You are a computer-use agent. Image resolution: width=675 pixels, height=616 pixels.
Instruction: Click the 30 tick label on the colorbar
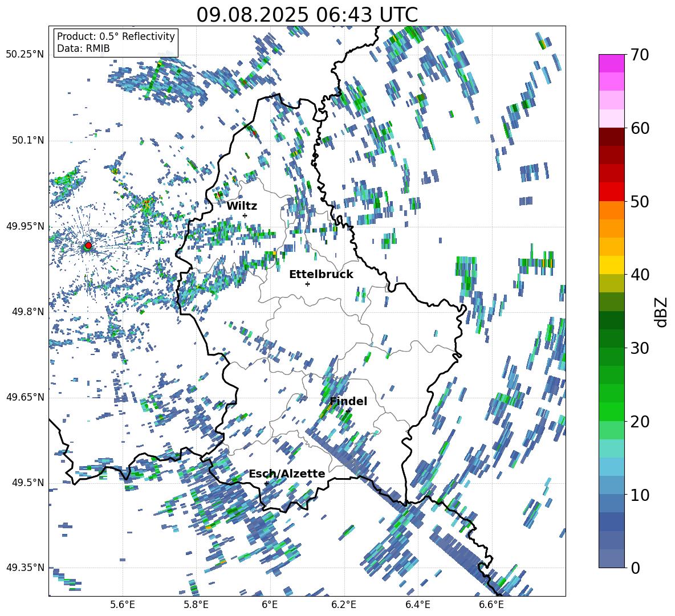639,348
